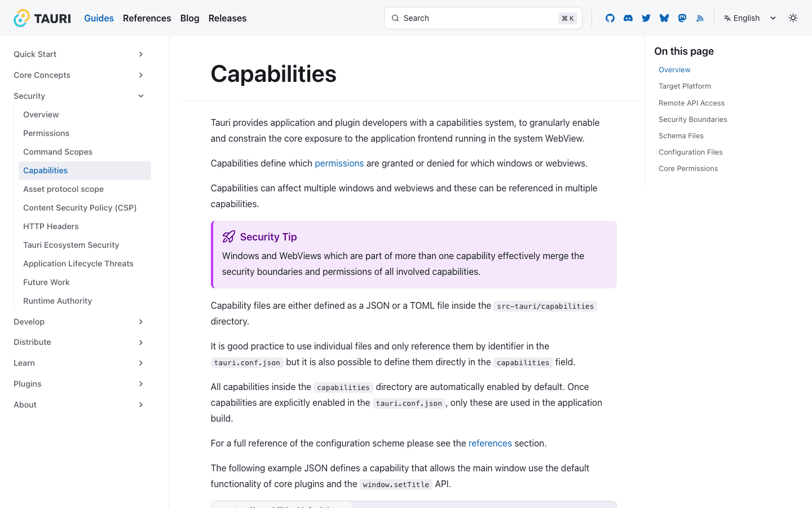812x508 pixels.
Task: Open the Mastodon profile icon
Action: tap(682, 18)
